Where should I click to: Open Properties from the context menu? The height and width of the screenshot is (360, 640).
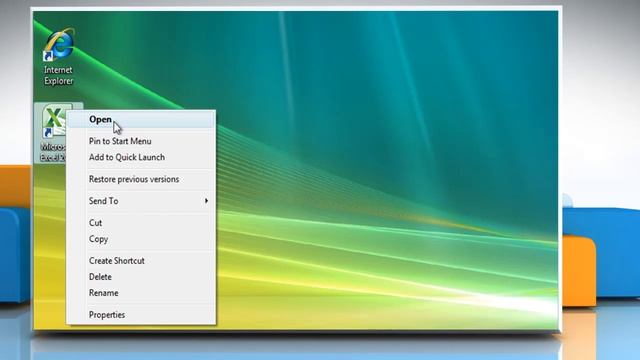click(x=141, y=315)
